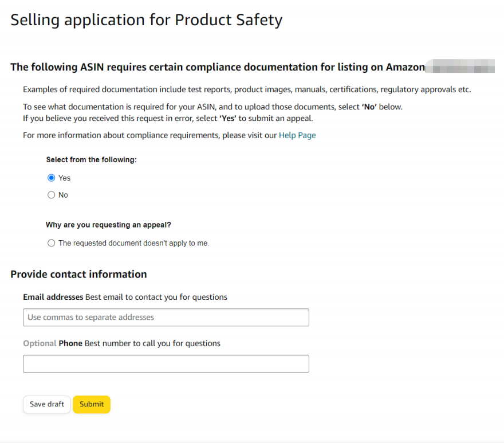Click the ASIN compliance documentation heading
The height and width of the screenshot is (446, 504).
tap(218, 68)
